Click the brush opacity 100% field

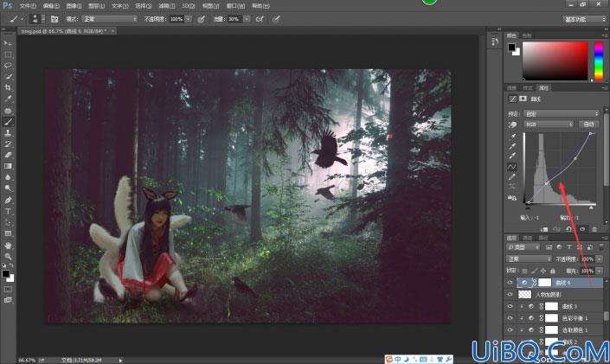[x=177, y=19]
